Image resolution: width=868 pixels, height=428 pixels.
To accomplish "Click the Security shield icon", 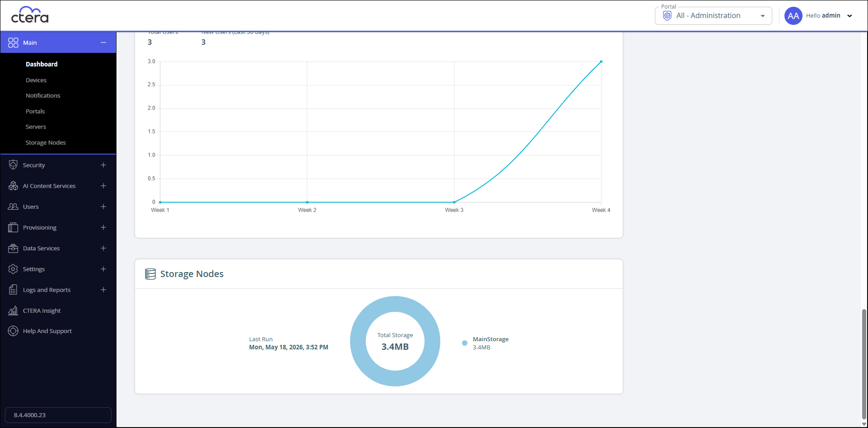I will click(13, 165).
